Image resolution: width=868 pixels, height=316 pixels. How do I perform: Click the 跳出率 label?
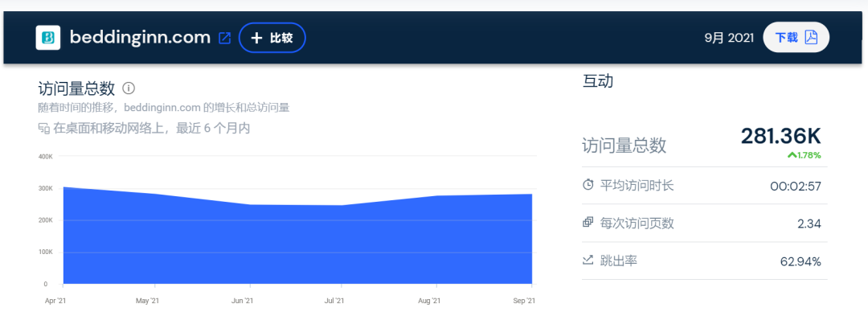click(618, 260)
